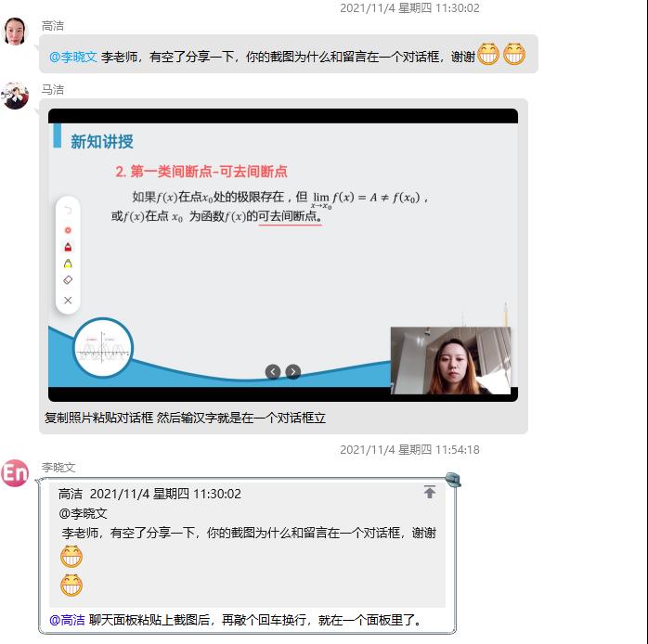Screen dimensions: 648x644
Task: Close the slide annotation toolbar with X
Action: click(x=68, y=301)
